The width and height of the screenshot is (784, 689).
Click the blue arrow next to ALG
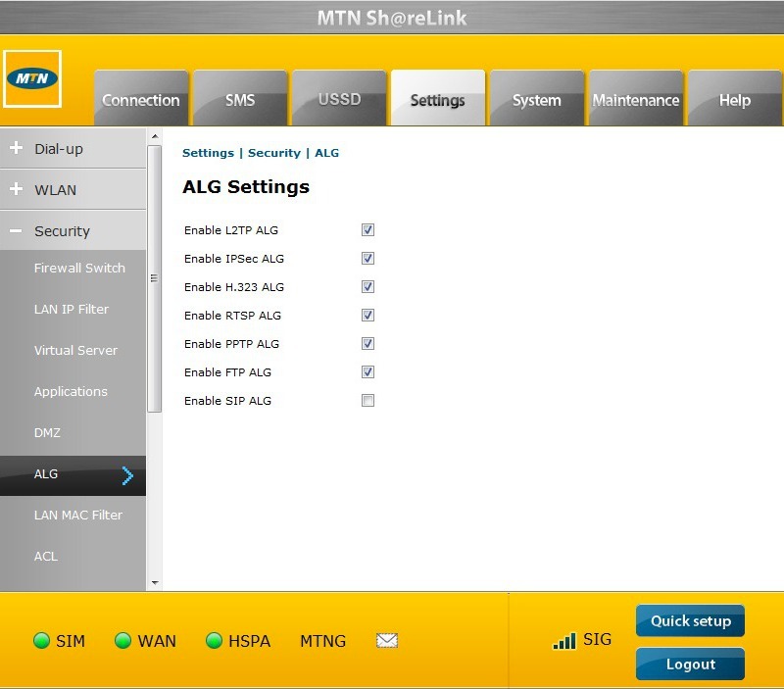127,475
